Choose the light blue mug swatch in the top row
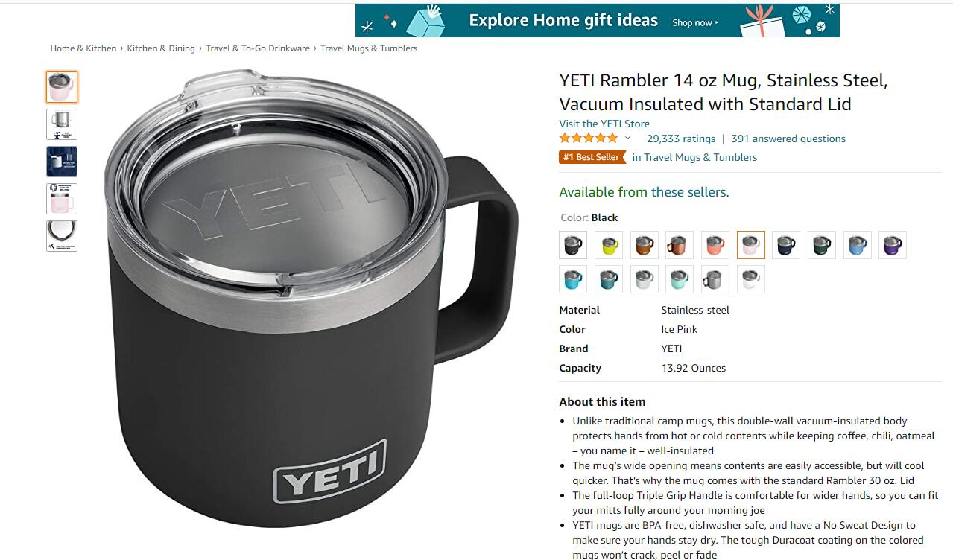 [x=858, y=245]
